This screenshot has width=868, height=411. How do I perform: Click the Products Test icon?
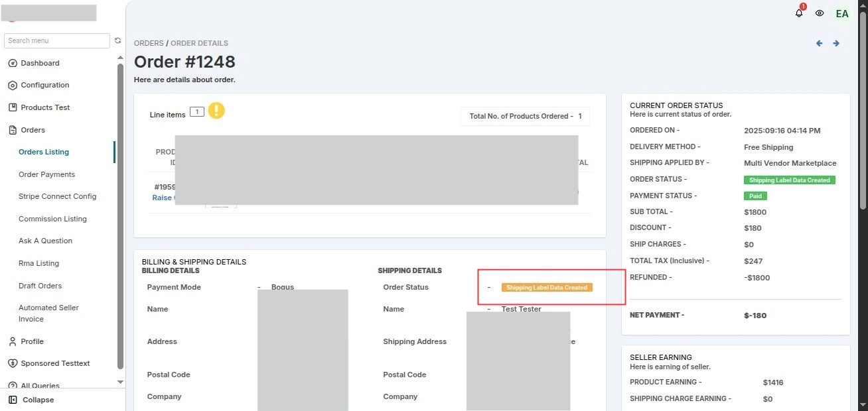[13, 107]
